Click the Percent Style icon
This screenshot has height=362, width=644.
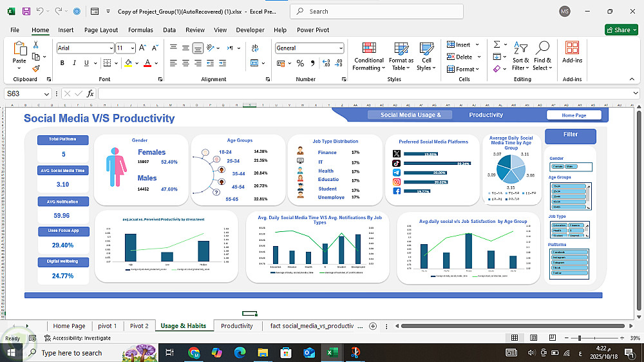[x=300, y=63]
